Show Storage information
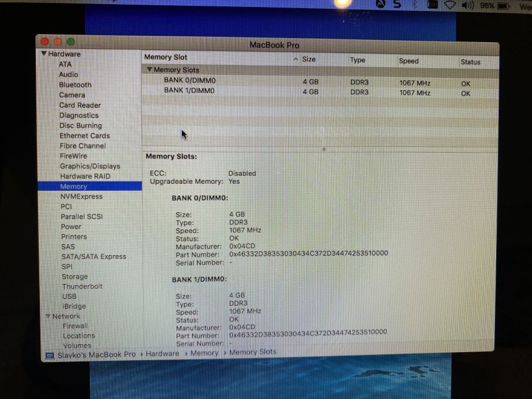This screenshot has width=532, height=399. pyautogui.click(x=75, y=276)
